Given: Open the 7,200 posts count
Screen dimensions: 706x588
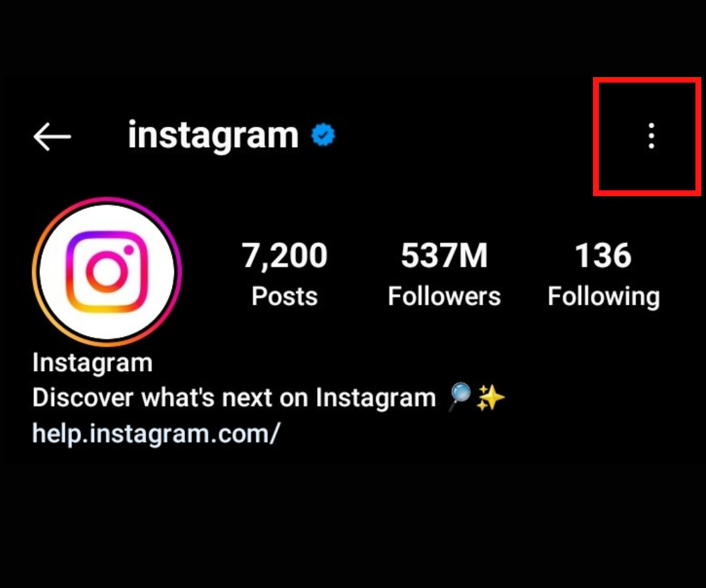Looking at the screenshot, I should pyautogui.click(x=284, y=274).
